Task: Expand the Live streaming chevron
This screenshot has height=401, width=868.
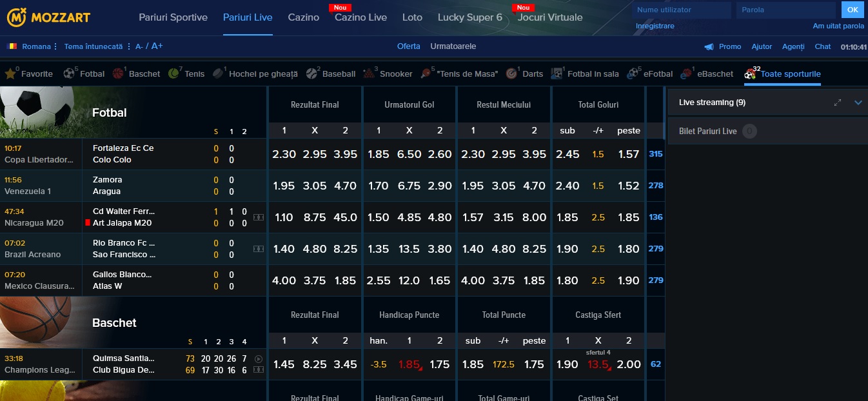Action: [x=858, y=103]
